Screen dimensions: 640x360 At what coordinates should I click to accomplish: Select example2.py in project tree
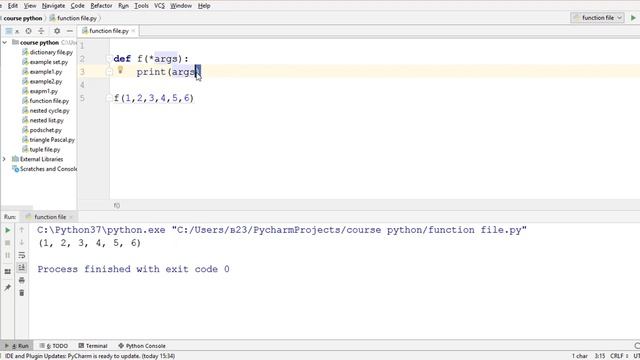tap(42, 82)
